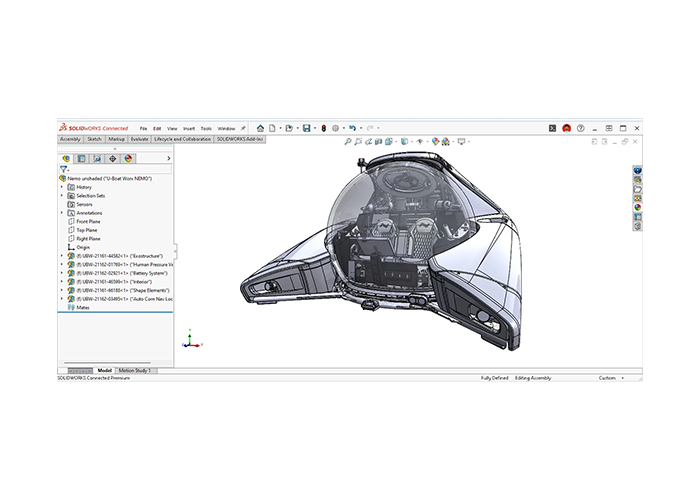Open the Insert menu

pos(189,129)
